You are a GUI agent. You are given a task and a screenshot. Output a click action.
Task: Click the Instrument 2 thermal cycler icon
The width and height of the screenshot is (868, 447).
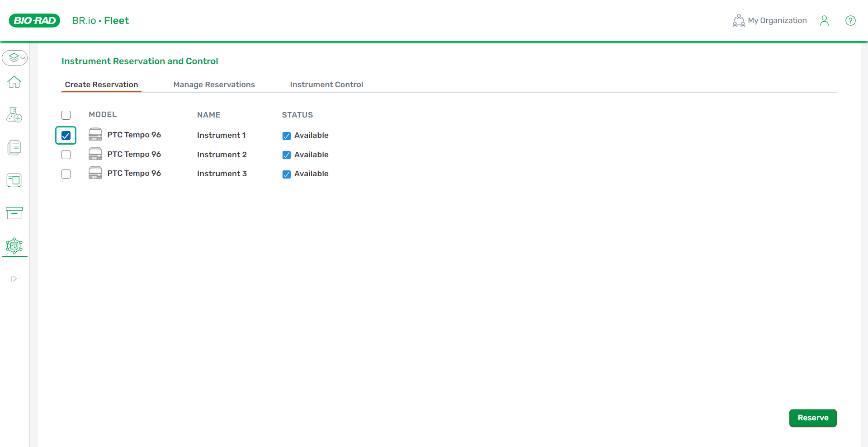95,154
